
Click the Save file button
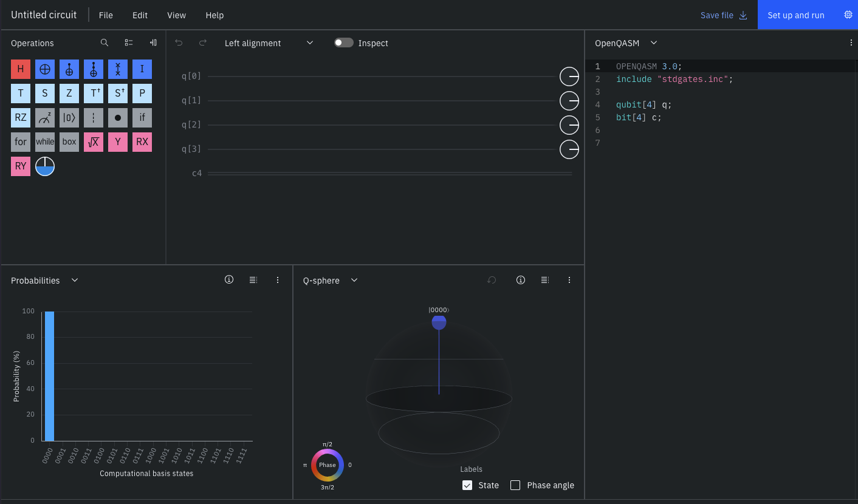(x=724, y=15)
